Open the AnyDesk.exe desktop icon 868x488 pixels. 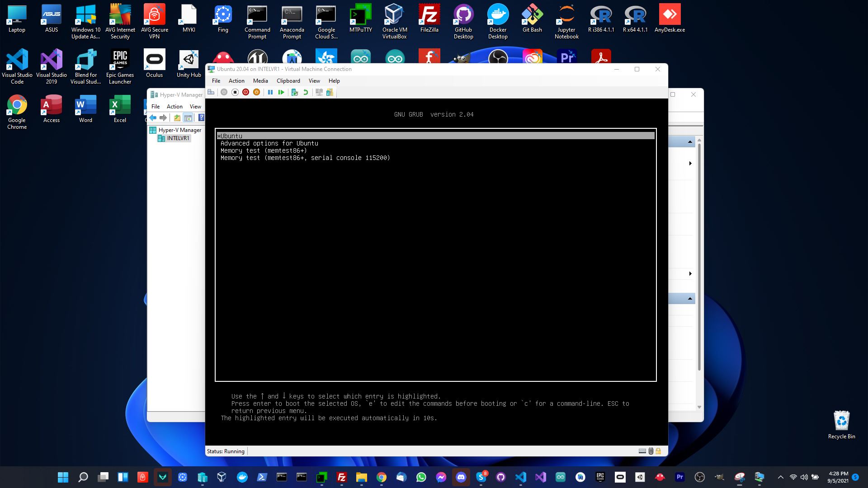click(x=670, y=19)
